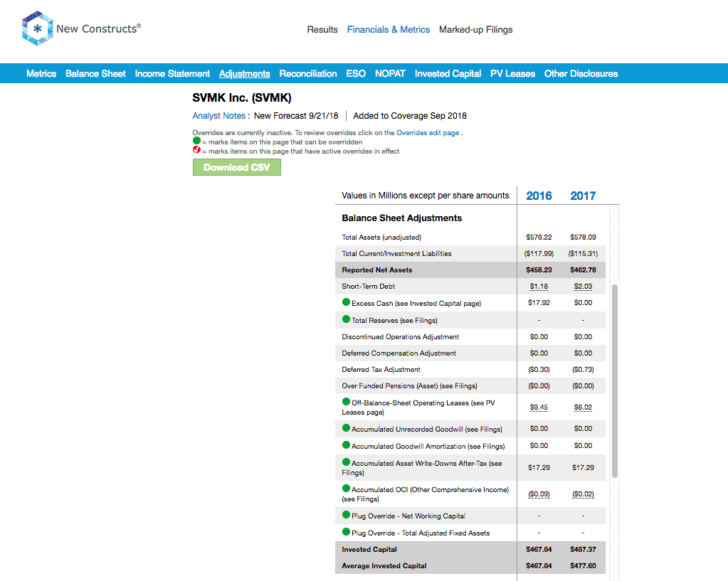Screen dimensions: 728x581
Task: Click 2017 Deferred Tax value ($0.73)
Action: pyautogui.click(x=583, y=369)
